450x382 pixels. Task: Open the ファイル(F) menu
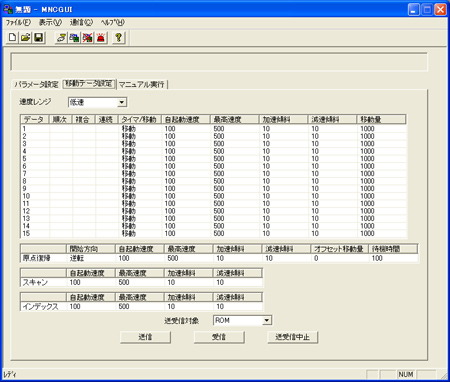[18, 23]
